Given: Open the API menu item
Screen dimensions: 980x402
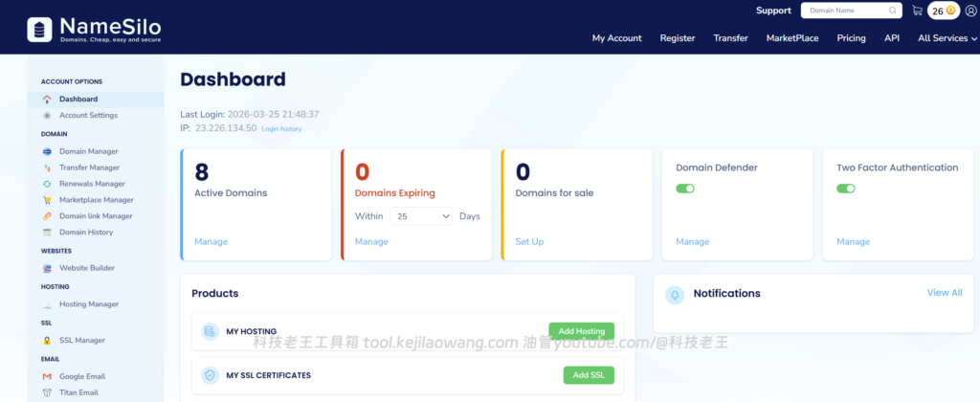Looking at the screenshot, I should point(892,38).
